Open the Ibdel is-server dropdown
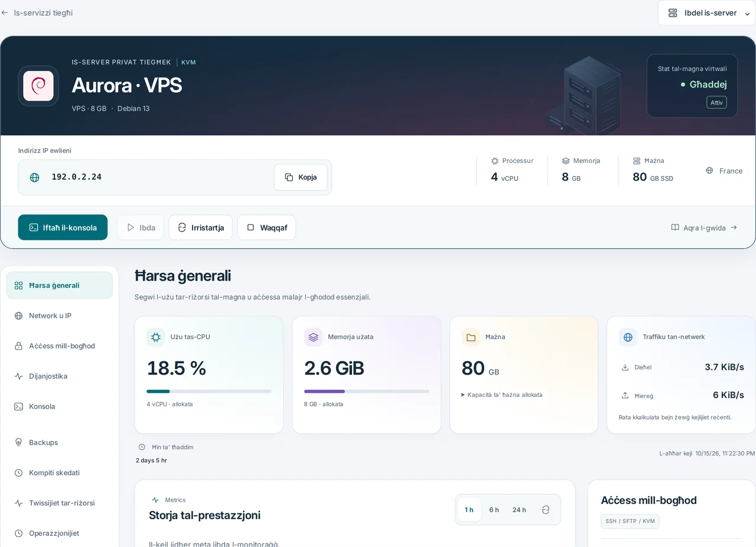756x547 pixels. (707, 13)
